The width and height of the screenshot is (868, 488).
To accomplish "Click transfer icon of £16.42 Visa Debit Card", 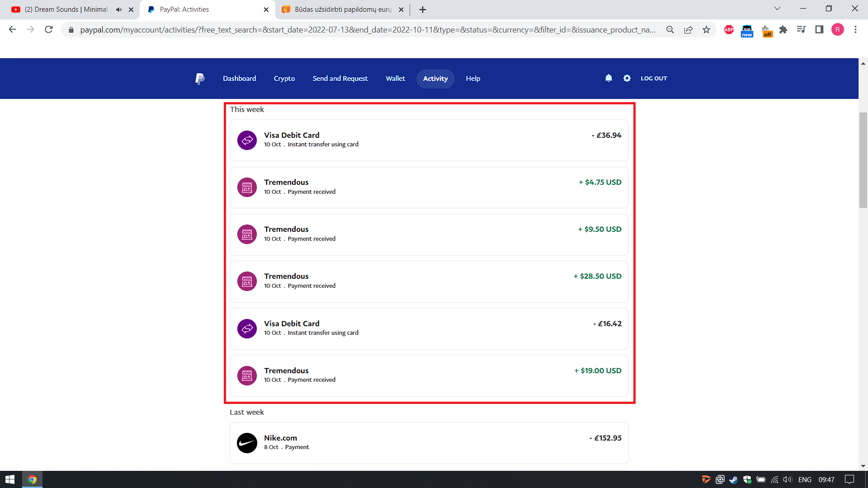I will click(x=247, y=328).
